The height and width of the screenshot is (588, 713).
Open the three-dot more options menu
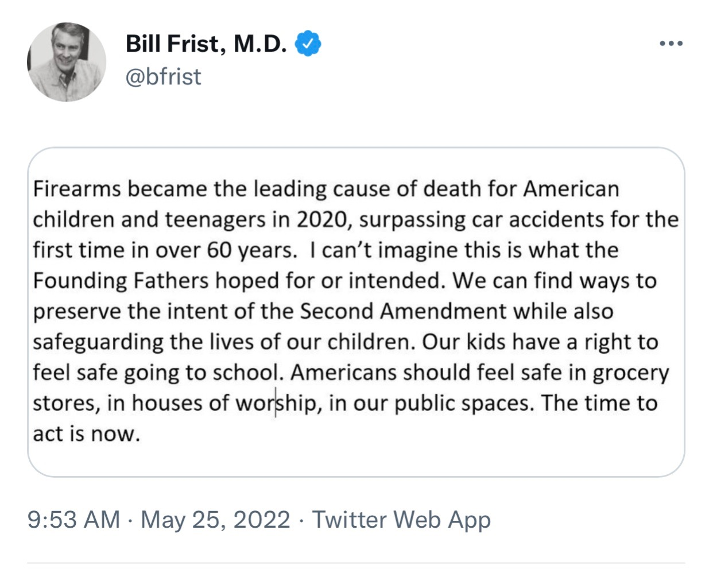pyautogui.click(x=671, y=44)
